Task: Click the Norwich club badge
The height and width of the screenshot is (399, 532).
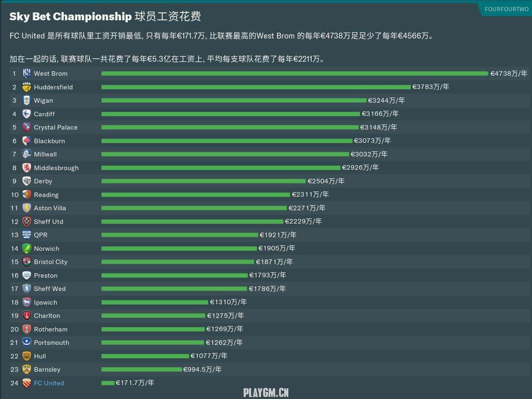Action: click(26, 249)
